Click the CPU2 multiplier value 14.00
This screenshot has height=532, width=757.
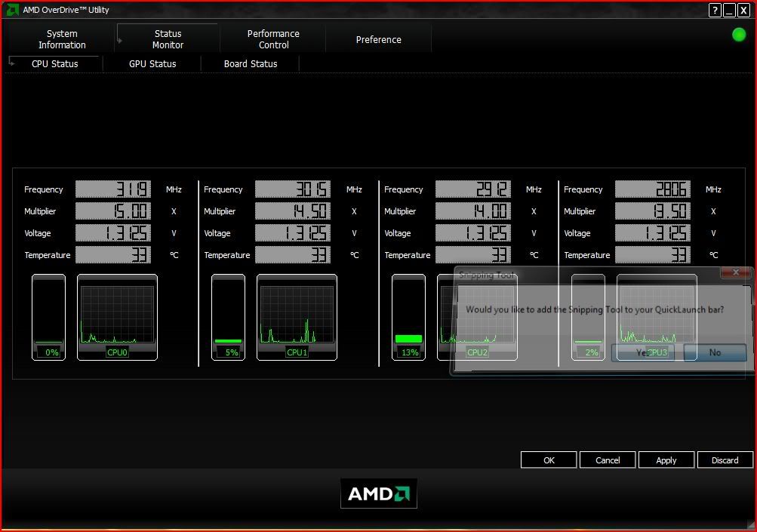473,211
